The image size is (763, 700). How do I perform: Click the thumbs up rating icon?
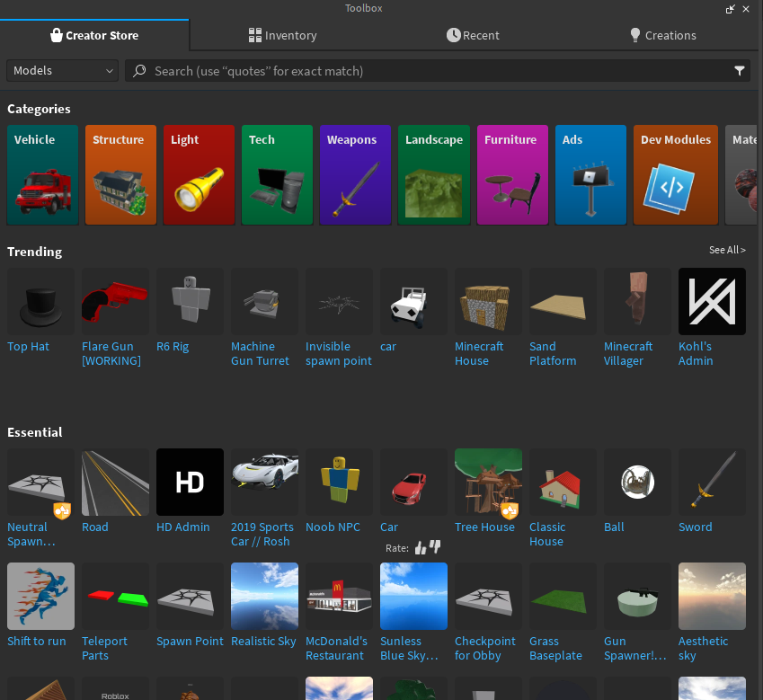[421, 548]
